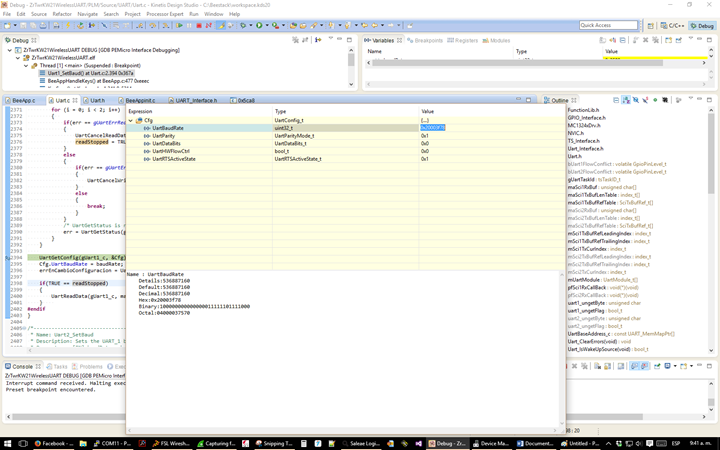Click the green Run launch icon
This screenshot has height=450, width=720.
coord(259,26)
